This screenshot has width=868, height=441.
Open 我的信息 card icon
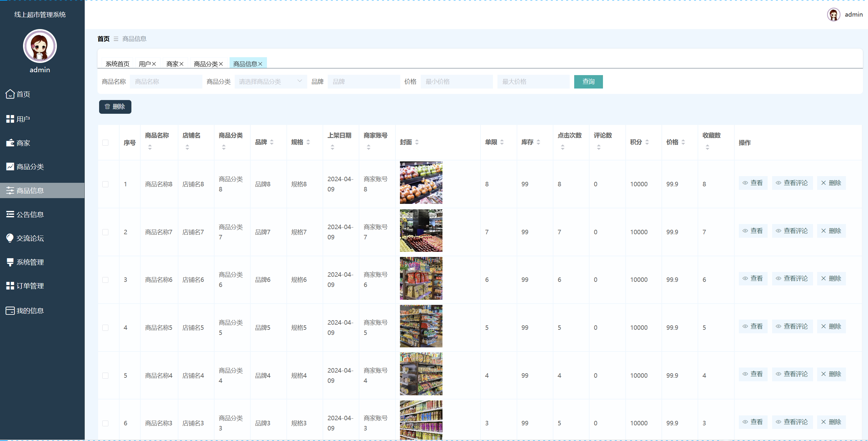(10, 311)
